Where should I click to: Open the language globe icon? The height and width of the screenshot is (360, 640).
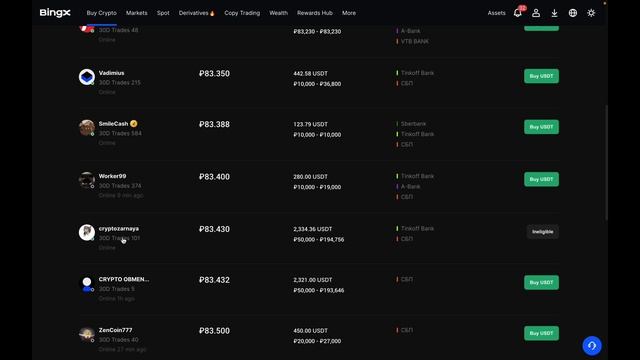573,13
